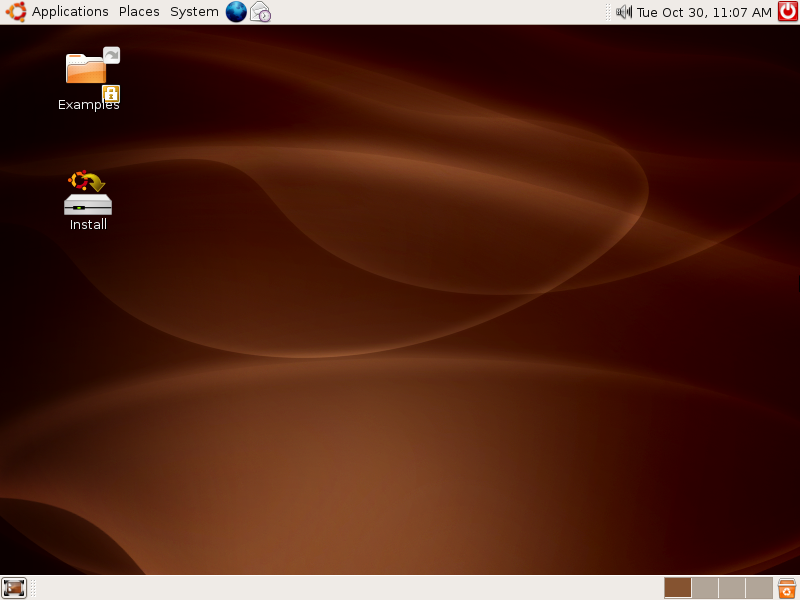The width and height of the screenshot is (800, 600).
Task: Select the Examples folder desktop icon
Action: pos(88,70)
